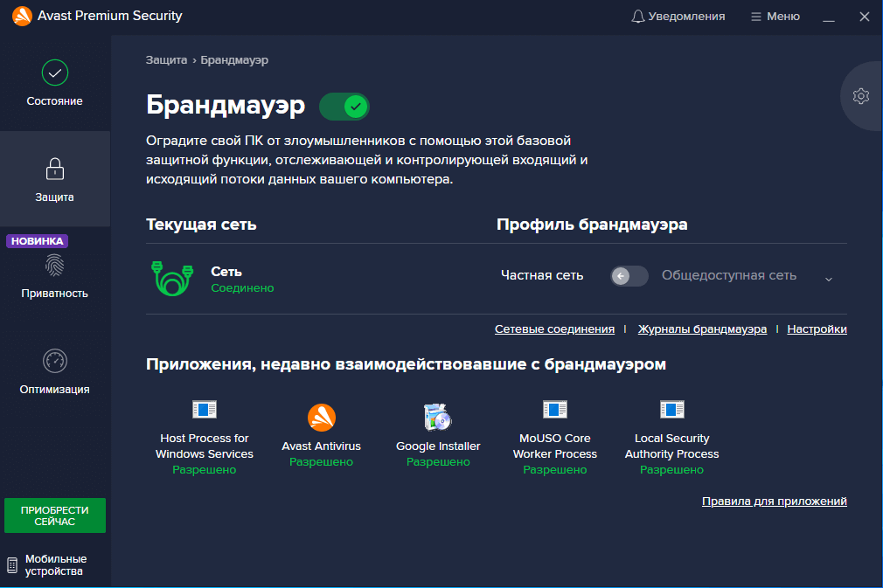Viewport: 883px width, 588px height.
Task: Open the Состояние status checkmark icon
Action: [54, 73]
